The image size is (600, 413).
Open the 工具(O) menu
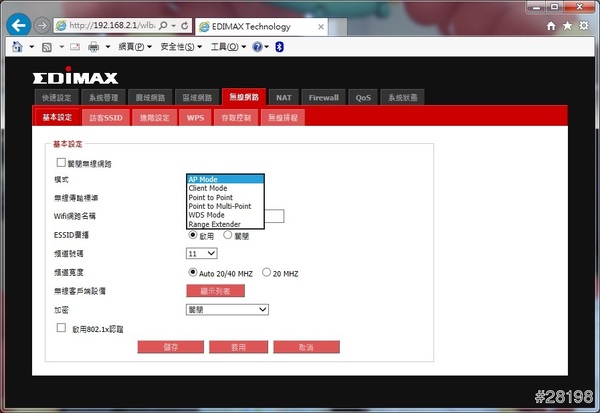coord(228,47)
